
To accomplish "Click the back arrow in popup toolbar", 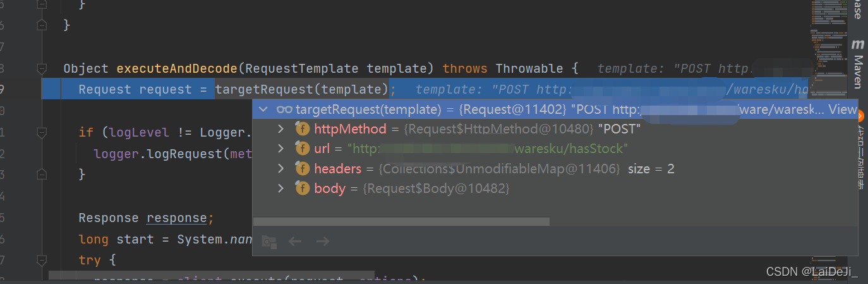I will tap(295, 241).
